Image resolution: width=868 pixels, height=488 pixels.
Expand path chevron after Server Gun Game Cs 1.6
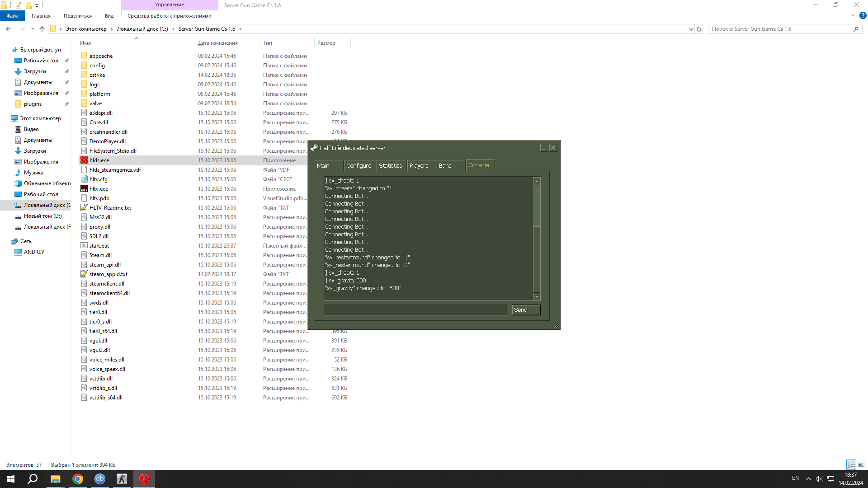coord(240,29)
